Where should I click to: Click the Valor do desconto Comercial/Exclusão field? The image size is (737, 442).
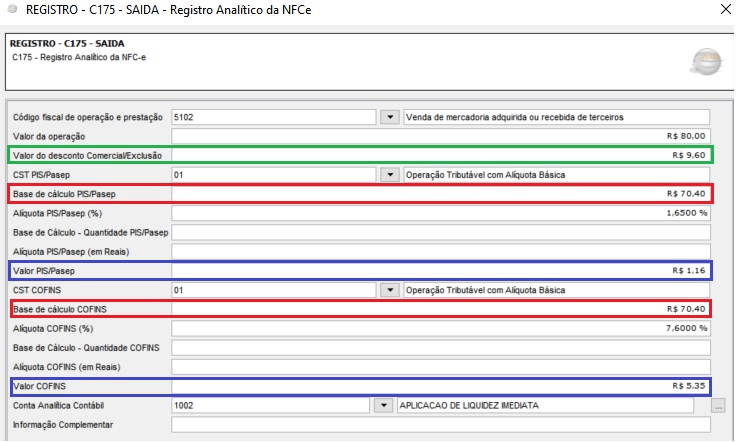click(441, 155)
